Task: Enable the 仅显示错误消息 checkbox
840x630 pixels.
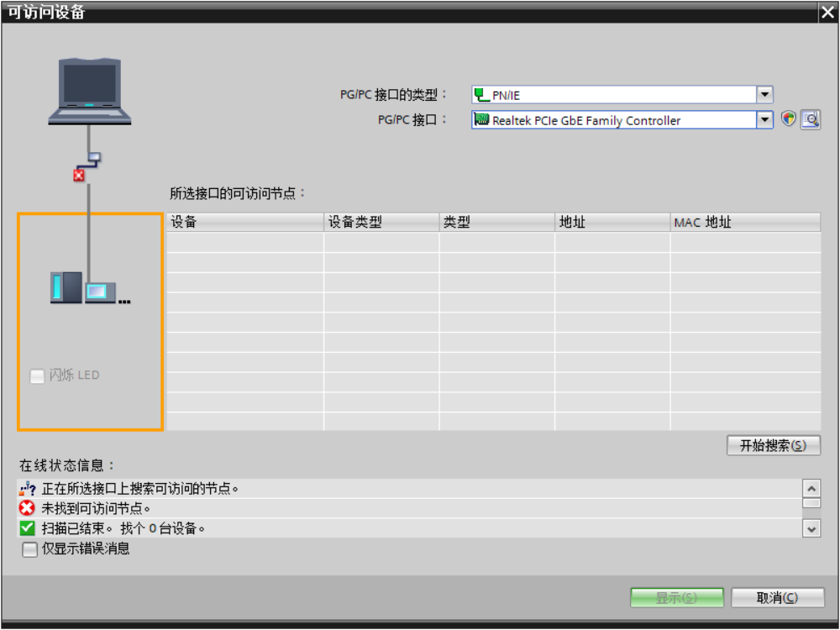Action: tap(30, 550)
